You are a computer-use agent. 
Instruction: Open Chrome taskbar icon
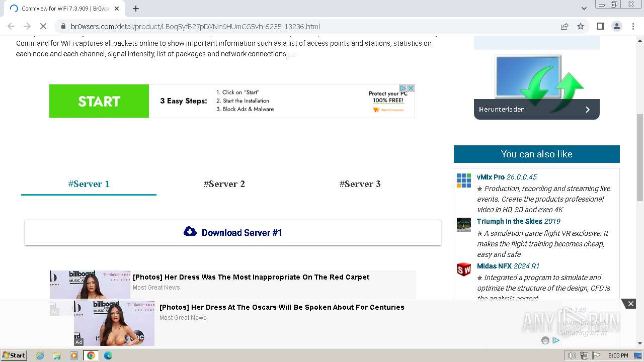(91, 355)
